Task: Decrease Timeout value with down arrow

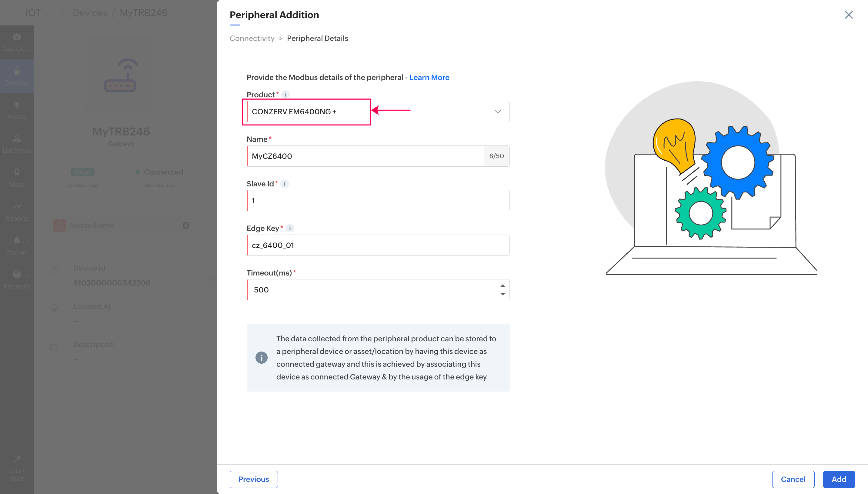Action: (x=502, y=294)
